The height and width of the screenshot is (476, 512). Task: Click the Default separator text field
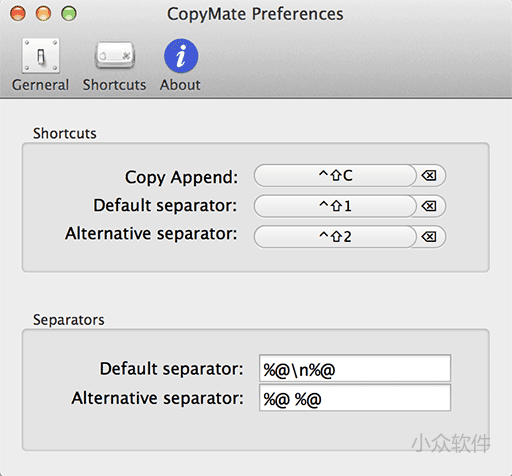click(x=355, y=368)
